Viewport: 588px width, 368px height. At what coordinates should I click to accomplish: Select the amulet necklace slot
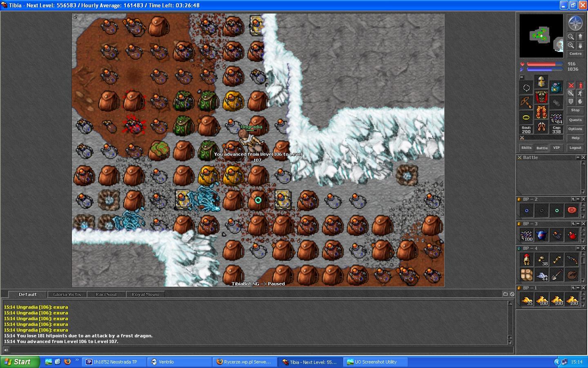[526, 88]
